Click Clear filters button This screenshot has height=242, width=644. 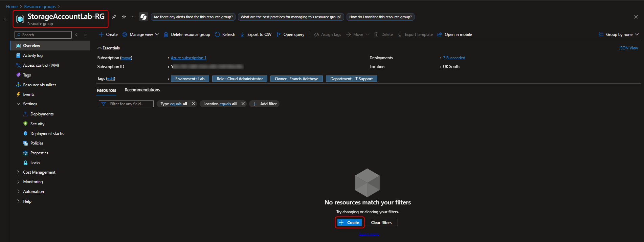[381, 223]
